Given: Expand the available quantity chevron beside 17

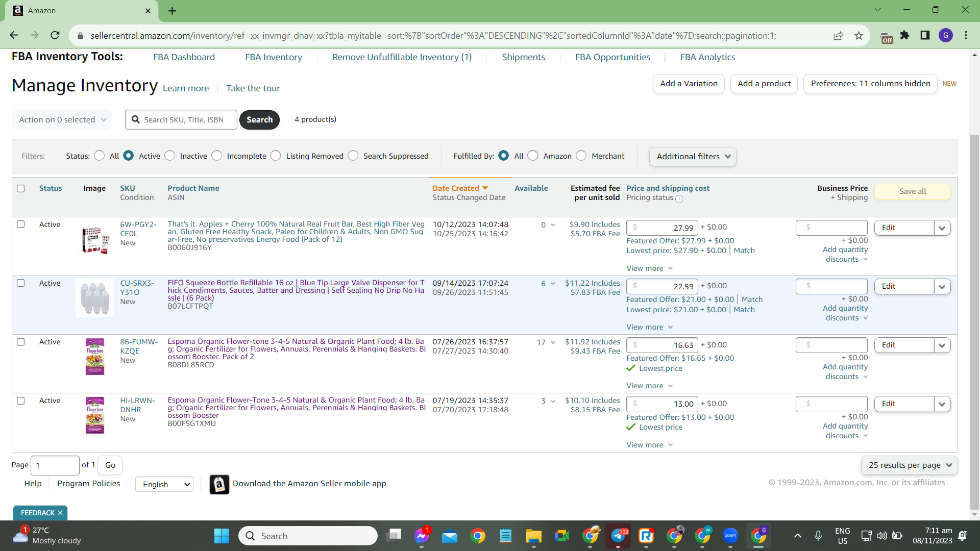Looking at the screenshot, I should pyautogui.click(x=553, y=342).
